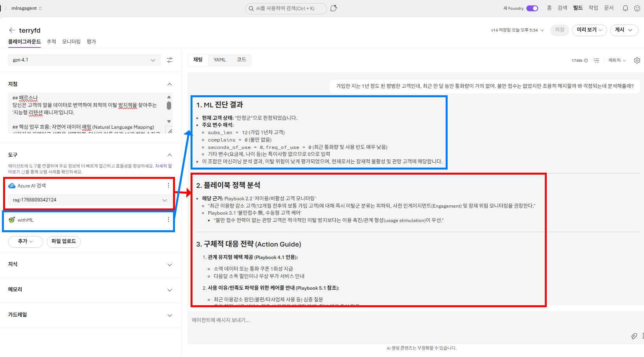Image resolution: width=644 pixels, height=357 pixels.
Task: Open the 모니터링 tab
Action: pyautogui.click(x=71, y=41)
